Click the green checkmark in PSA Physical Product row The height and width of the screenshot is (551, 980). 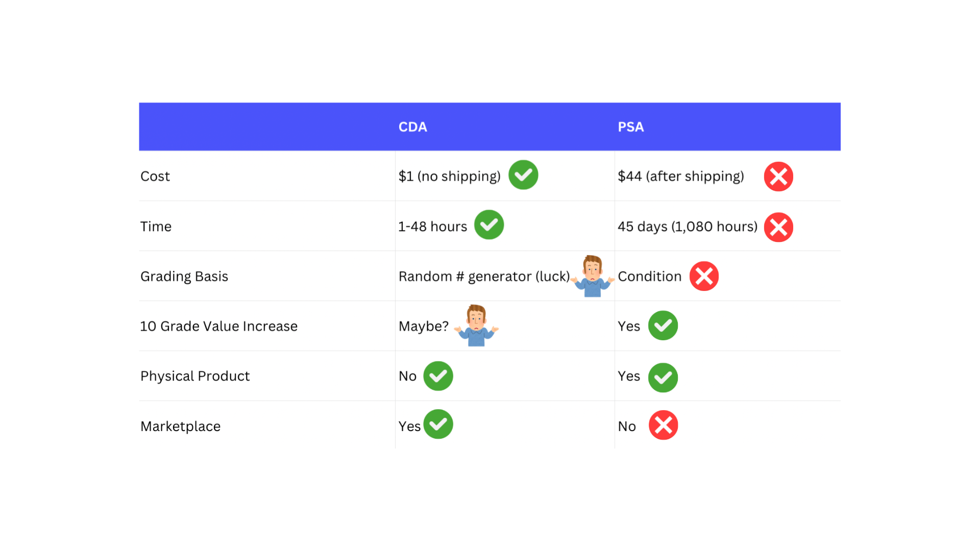coord(663,378)
